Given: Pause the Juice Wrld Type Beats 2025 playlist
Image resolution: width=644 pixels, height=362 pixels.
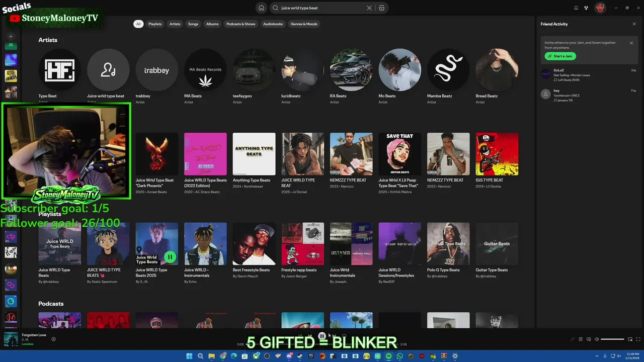Looking at the screenshot, I should point(170,257).
